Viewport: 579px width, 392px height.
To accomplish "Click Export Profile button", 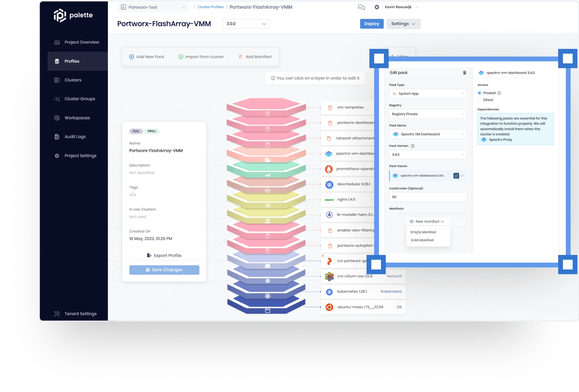I will tap(164, 255).
